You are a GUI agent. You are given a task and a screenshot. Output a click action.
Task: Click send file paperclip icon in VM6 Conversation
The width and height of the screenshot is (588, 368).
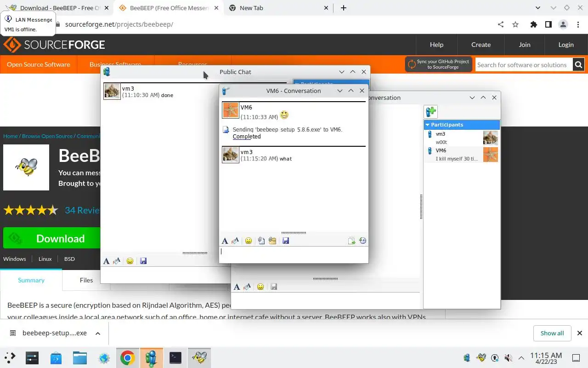(261, 241)
